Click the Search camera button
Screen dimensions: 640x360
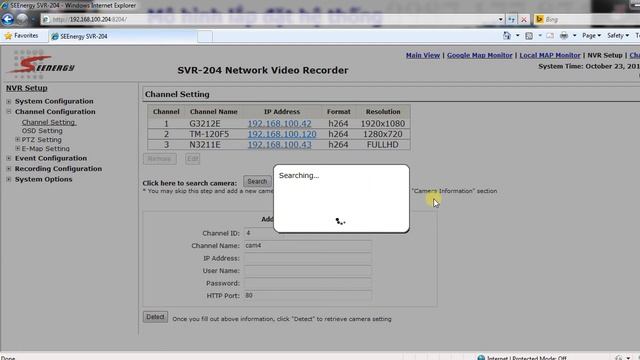point(257,181)
